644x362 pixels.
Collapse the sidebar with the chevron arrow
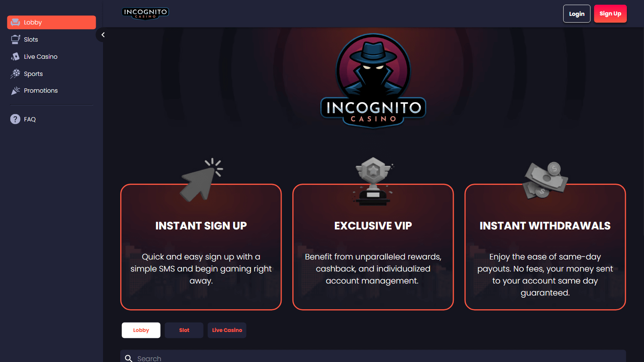tap(103, 35)
